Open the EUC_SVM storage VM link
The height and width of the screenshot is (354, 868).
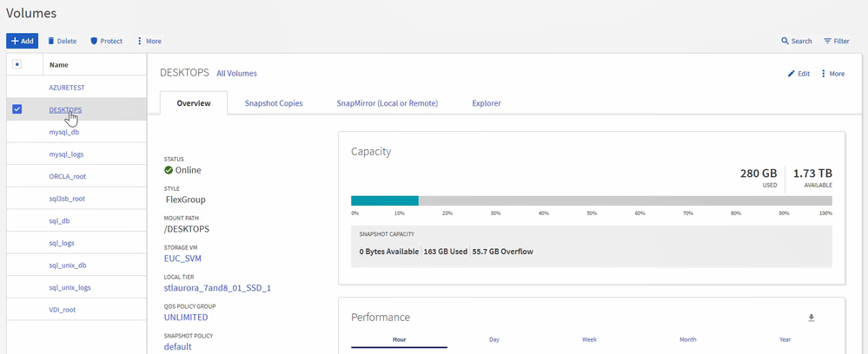[x=182, y=258]
